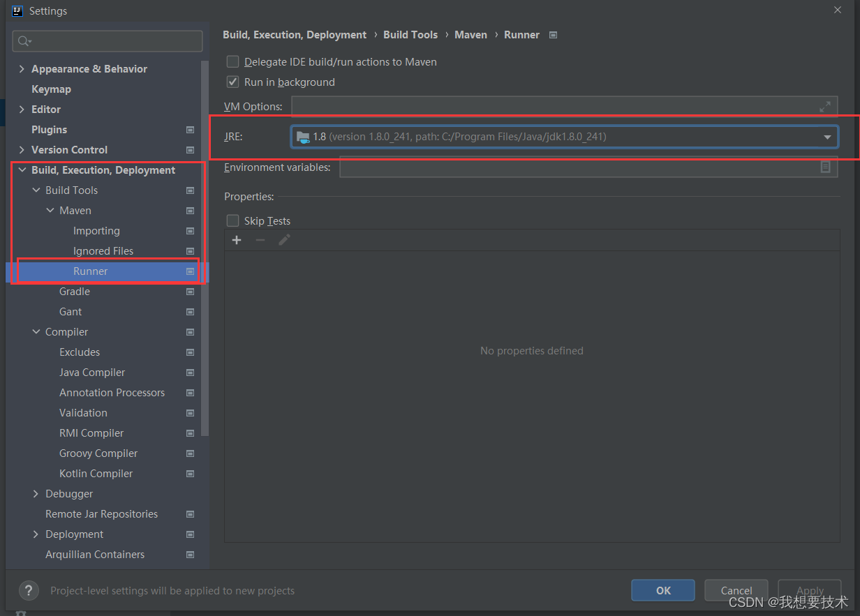Viewport: 860px width, 616px height.
Task: Click the project-level icon beside Maven
Action: pos(190,211)
